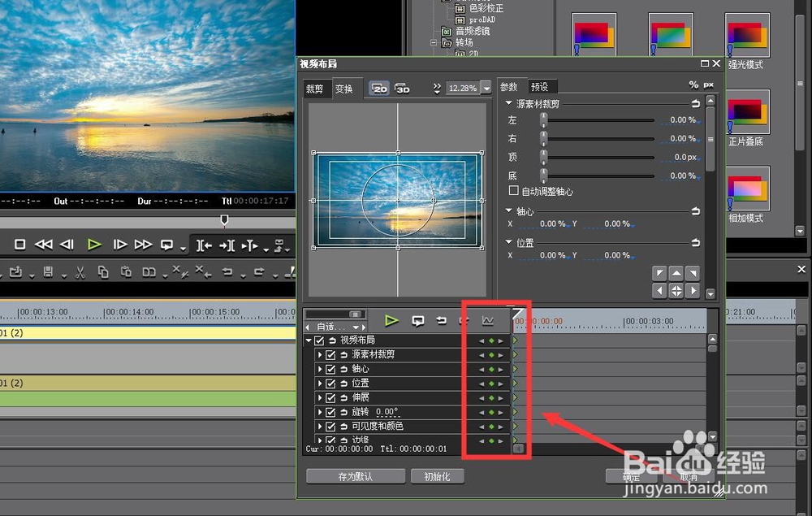Collapse the 位置 parameter section

click(508, 242)
